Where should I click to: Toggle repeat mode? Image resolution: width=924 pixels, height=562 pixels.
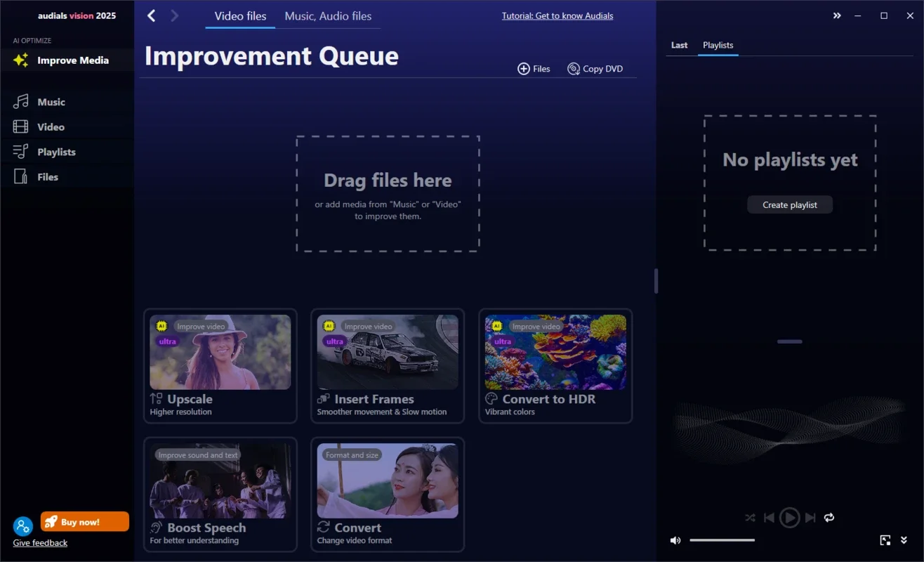coord(829,518)
